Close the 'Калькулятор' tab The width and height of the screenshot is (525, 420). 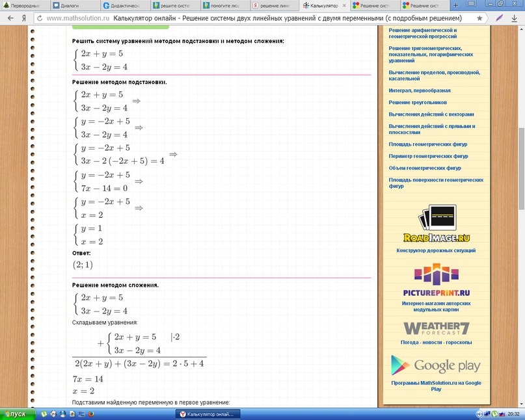[x=344, y=6]
